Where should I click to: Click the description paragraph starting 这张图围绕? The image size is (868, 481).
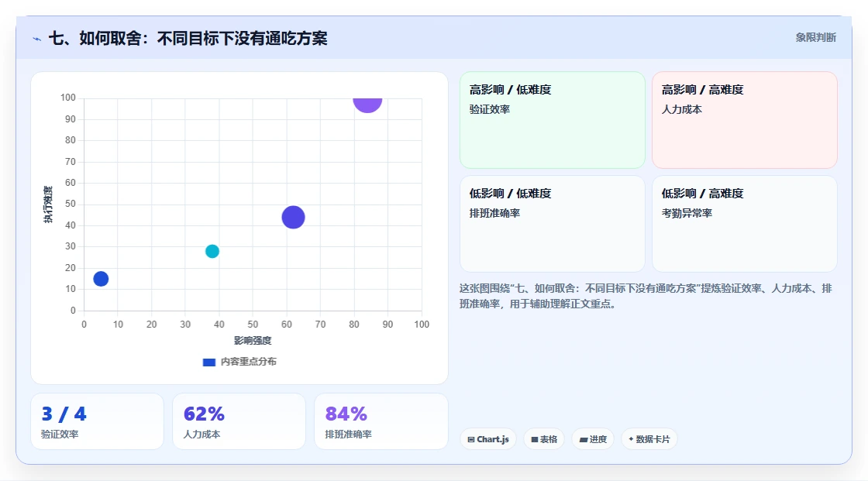646,296
